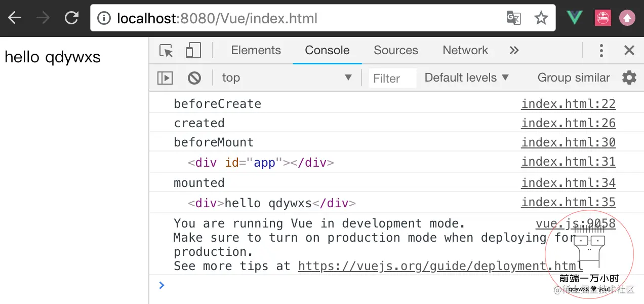644x304 pixels.
Task: Toggle the device toolbar icon
Action: [193, 50]
